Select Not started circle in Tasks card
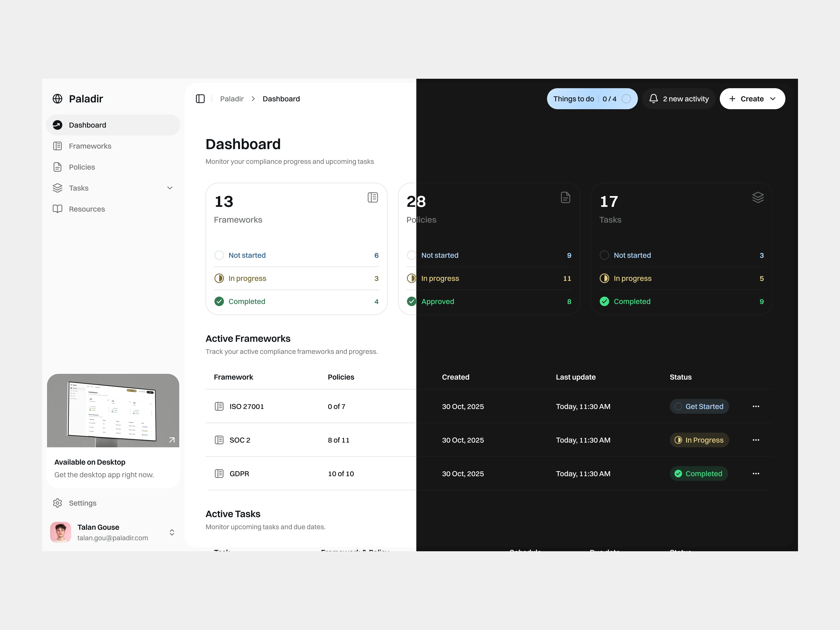Viewport: 840px width, 630px height. click(x=604, y=255)
